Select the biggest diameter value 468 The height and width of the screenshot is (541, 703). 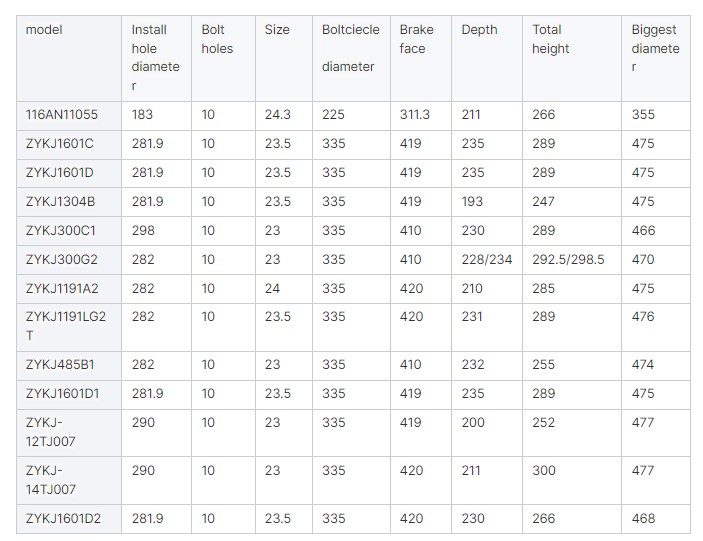click(643, 518)
